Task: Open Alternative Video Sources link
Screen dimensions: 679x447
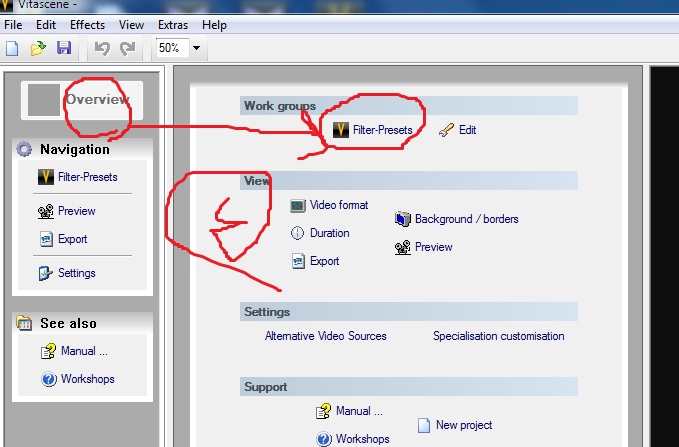Action: [326, 336]
